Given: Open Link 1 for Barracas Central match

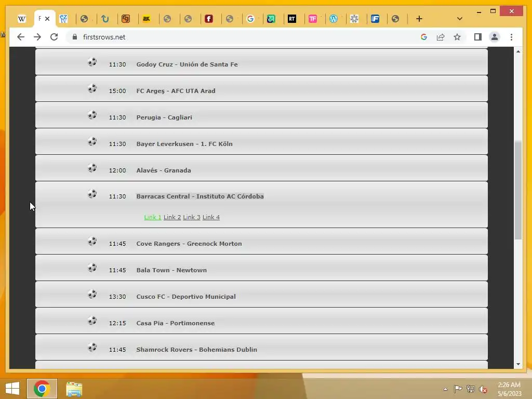Looking at the screenshot, I should [x=153, y=217].
